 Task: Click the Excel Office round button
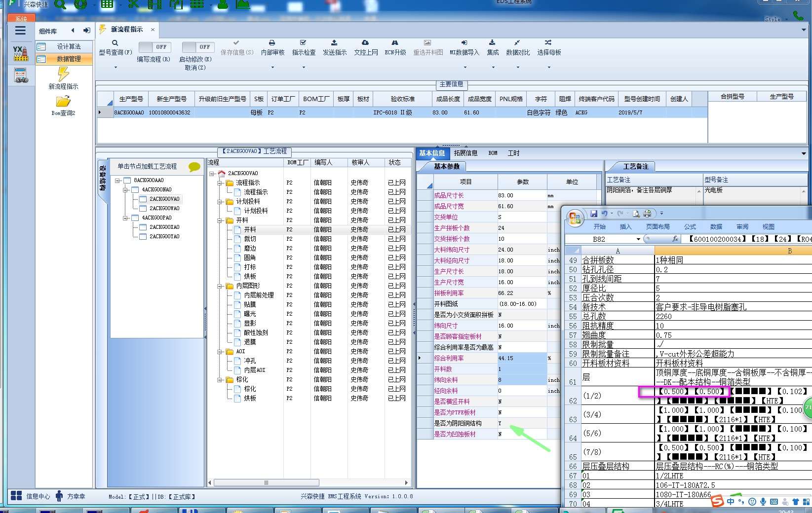click(x=575, y=218)
